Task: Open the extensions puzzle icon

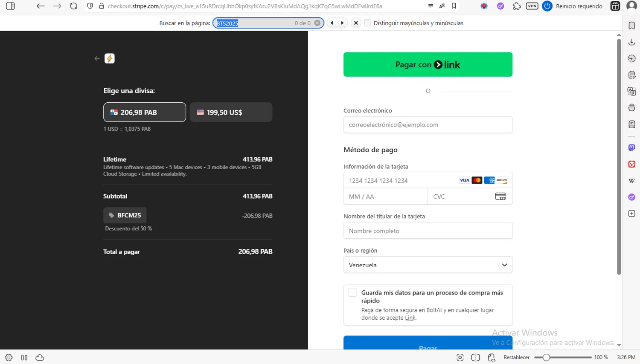Action: pyautogui.click(x=517, y=6)
